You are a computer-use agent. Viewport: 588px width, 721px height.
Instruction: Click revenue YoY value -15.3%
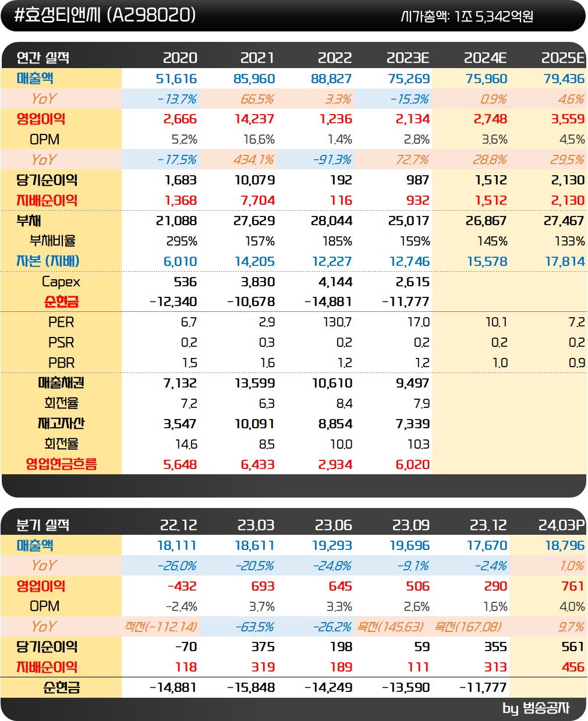[409, 99]
